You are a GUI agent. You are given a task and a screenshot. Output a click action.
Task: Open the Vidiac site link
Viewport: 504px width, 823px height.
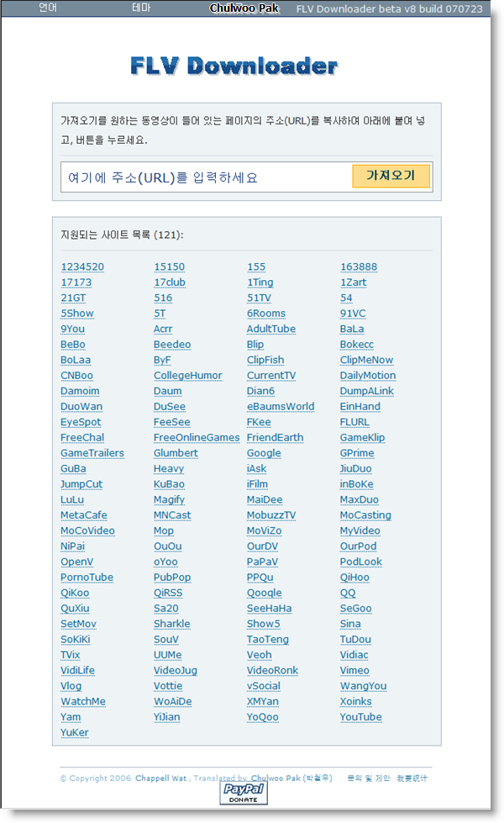354,655
